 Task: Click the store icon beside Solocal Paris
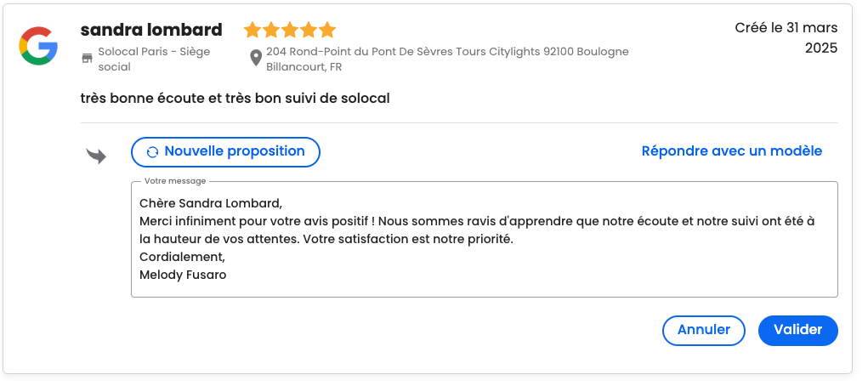[87, 58]
